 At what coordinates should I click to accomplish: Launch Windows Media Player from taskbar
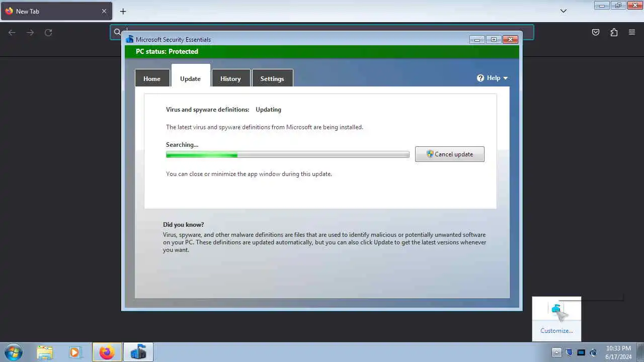[75, 352]
